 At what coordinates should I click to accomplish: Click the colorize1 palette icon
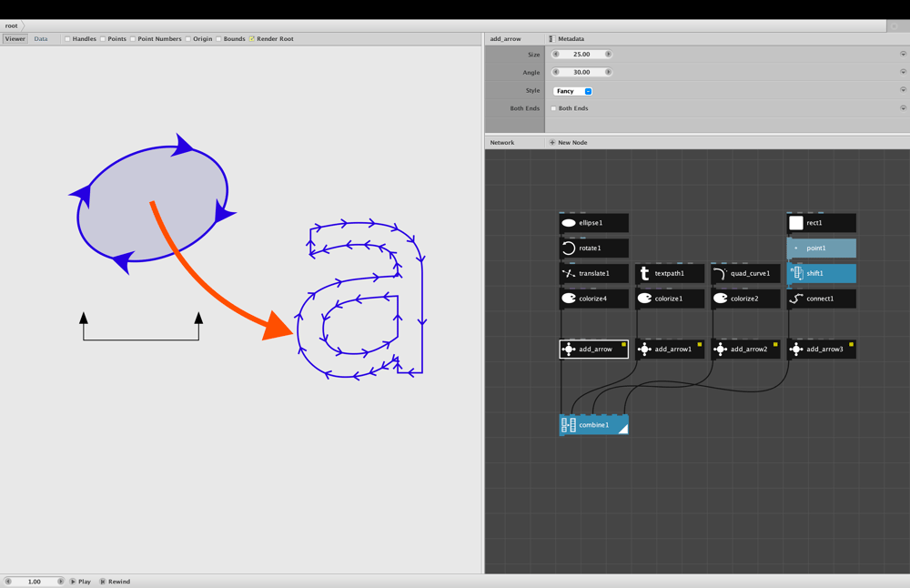(645, 299)
